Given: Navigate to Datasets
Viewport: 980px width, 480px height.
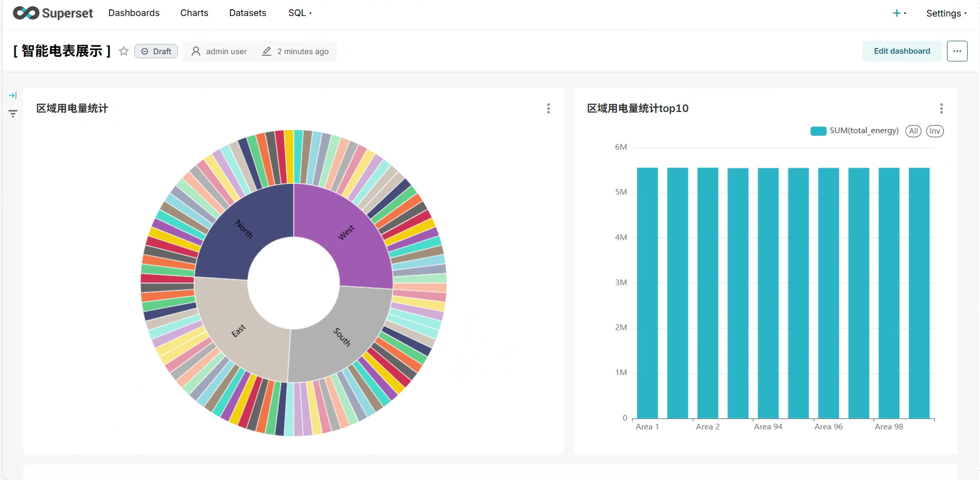Looking at the screenshot, I should click(248, 13).
